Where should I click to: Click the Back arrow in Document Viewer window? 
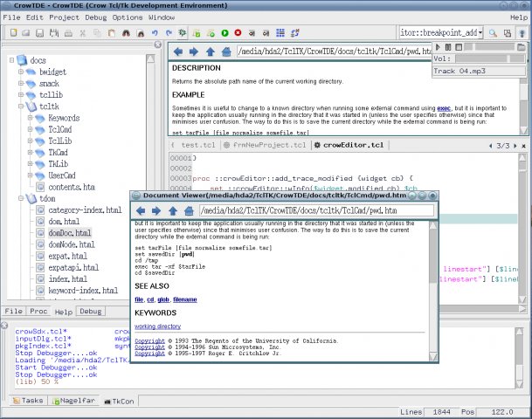[141, 211]
